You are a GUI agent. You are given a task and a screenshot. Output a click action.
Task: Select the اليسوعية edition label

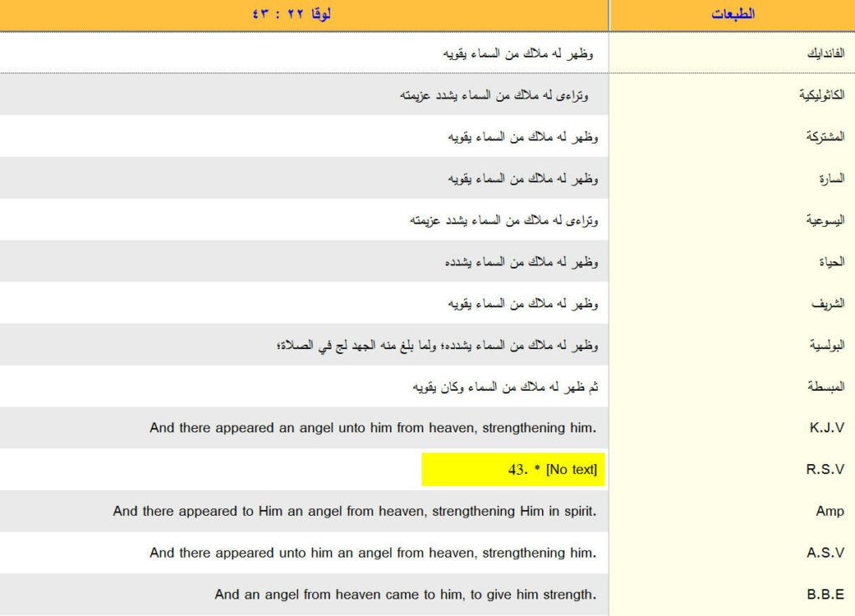pos(825,220)
